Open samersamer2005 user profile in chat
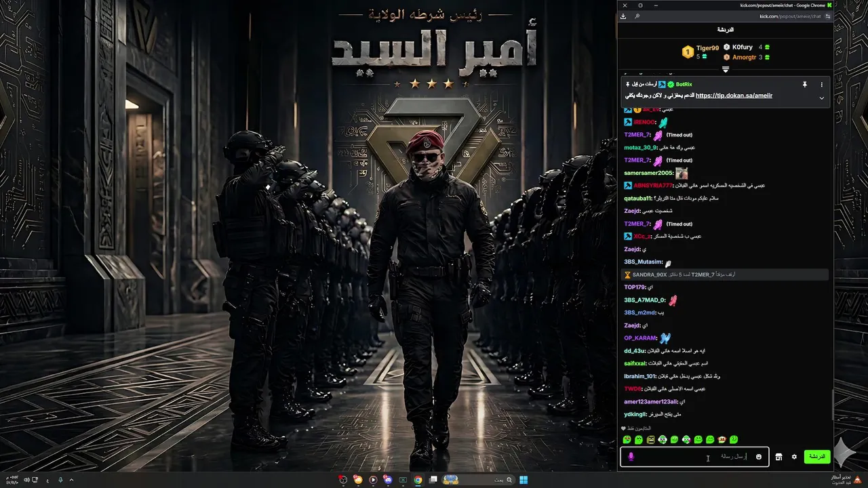 click(x=648, y=173)
